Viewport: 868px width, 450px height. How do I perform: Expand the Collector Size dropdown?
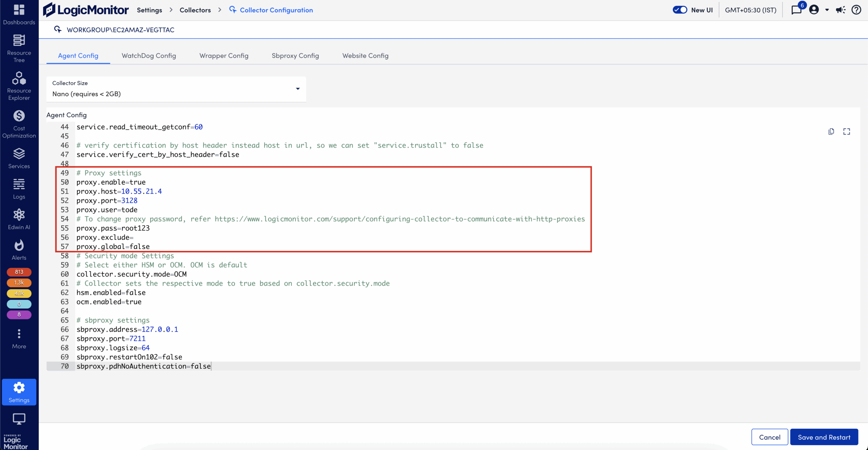pyautogui.click(x=298, y=89)
